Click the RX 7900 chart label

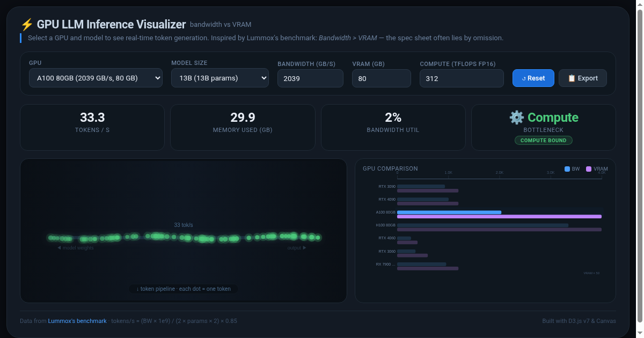pos(386,264)
